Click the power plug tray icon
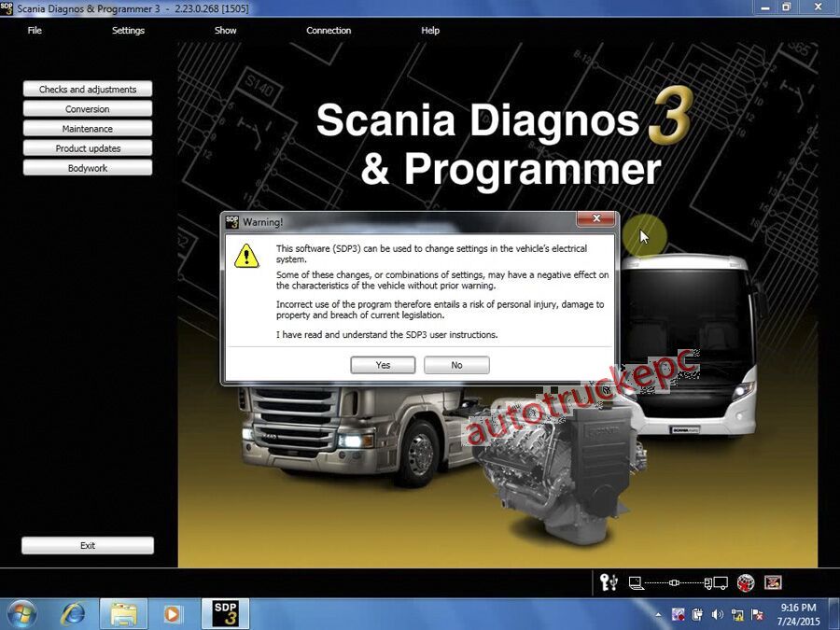The image size is (840, 630). (697, 614)
